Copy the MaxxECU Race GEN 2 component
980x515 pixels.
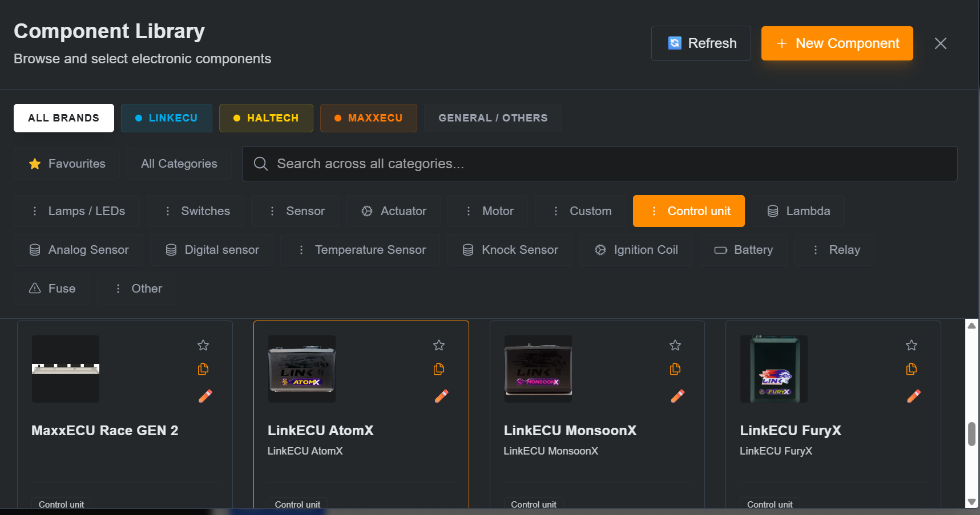pyautogui.click(x=203, y=369)
